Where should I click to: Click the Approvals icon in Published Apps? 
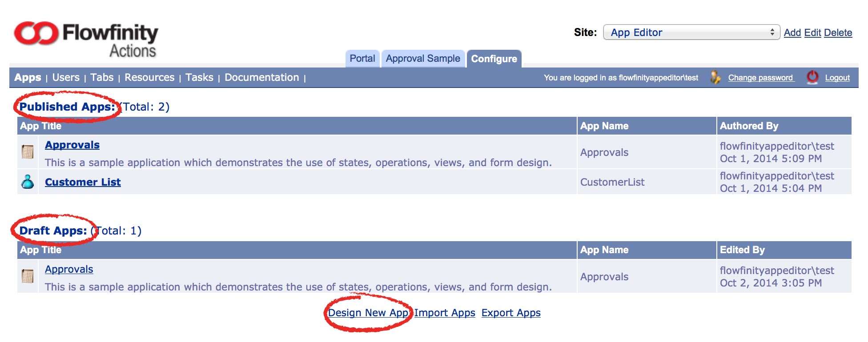coord(28,152)
